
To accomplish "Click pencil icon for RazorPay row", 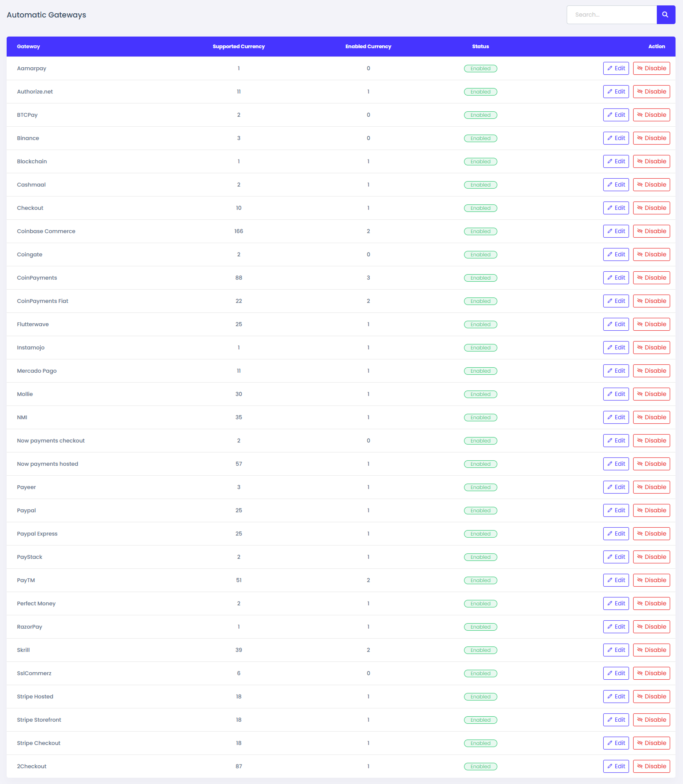I will (609, 627).
